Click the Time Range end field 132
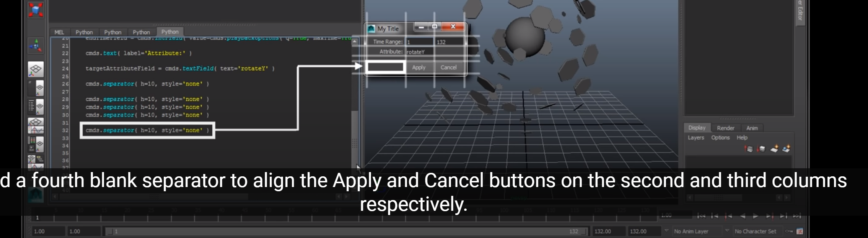The image size is (868, 238). click(x=449, y=42)
